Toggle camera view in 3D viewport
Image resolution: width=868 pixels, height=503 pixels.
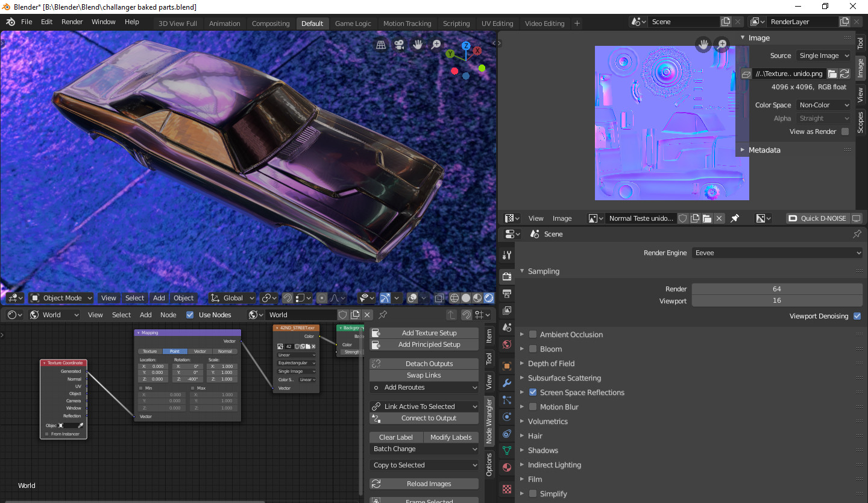click(399, 45)
